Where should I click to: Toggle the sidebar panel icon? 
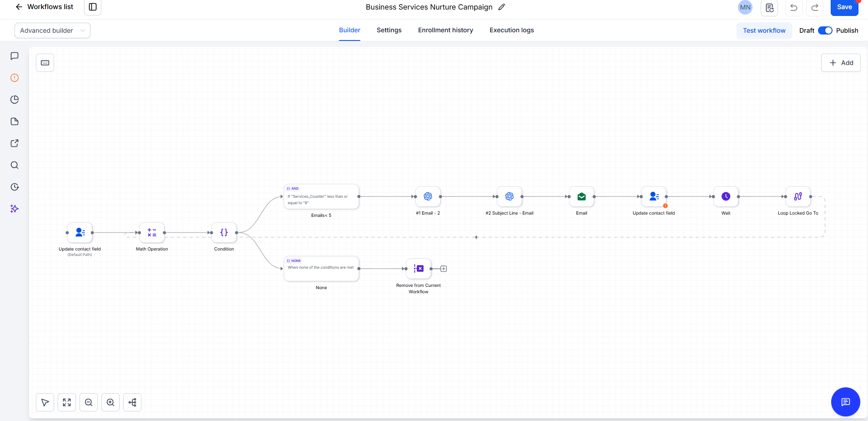[93, 7]
